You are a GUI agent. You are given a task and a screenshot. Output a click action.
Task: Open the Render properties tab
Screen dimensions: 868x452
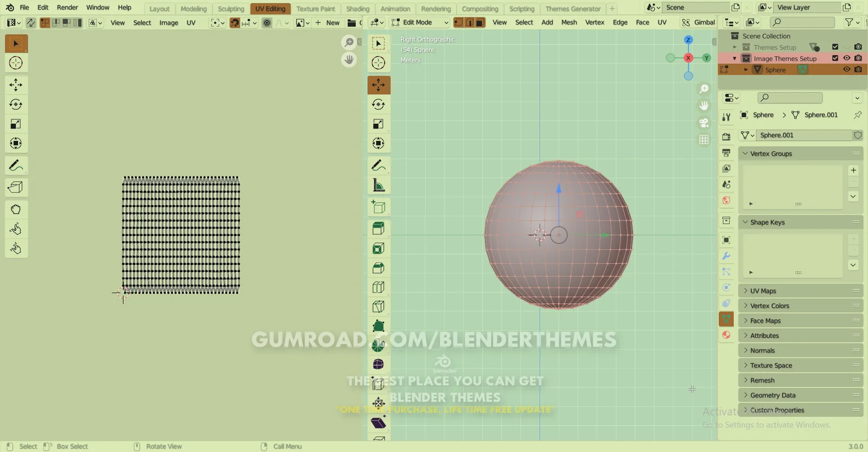pos(726,137)
